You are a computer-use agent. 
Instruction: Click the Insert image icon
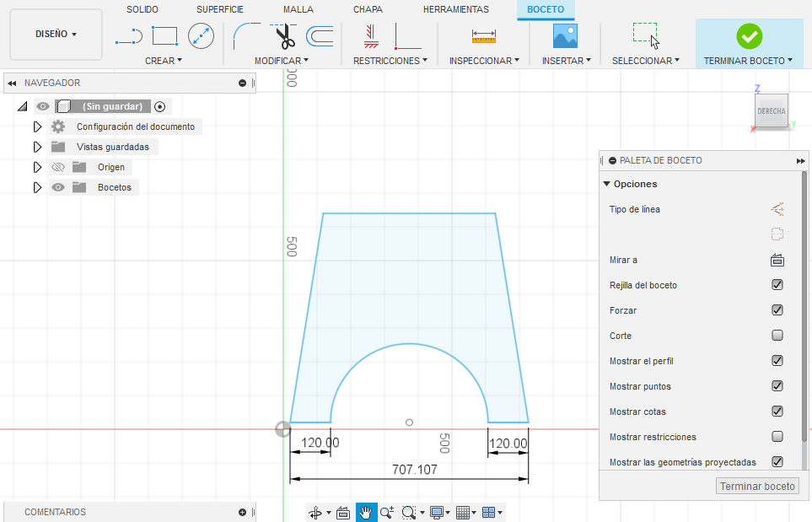[x=565, y=36]
